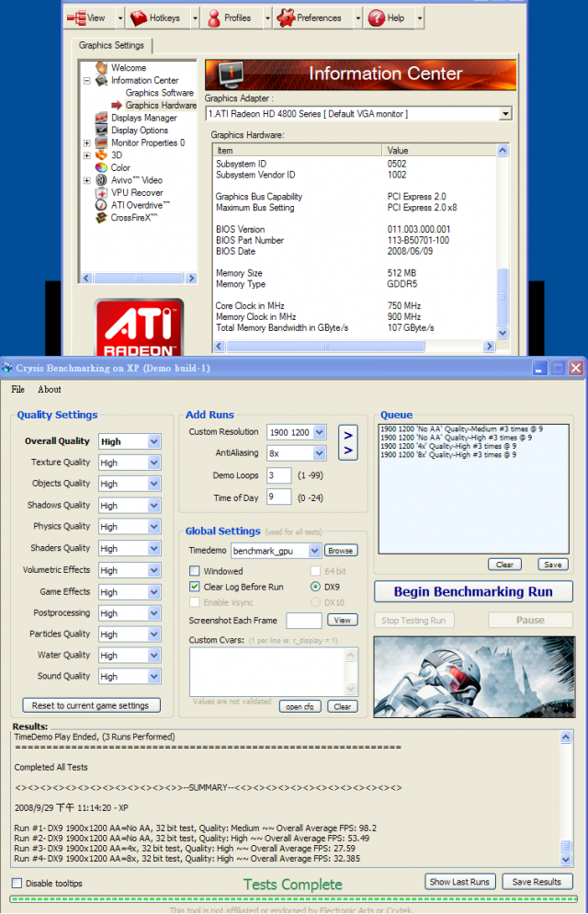Click the Item column header

[x=298, y=151]
